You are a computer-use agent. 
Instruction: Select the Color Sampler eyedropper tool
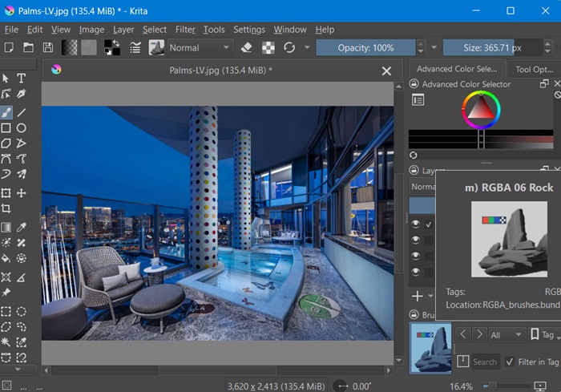click(22, 228)
